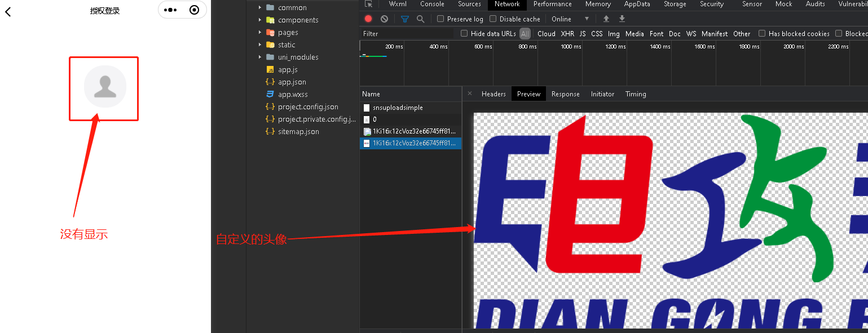868x333 pixels.
Task: Filter requests by Media
Action: pos(635,34)
